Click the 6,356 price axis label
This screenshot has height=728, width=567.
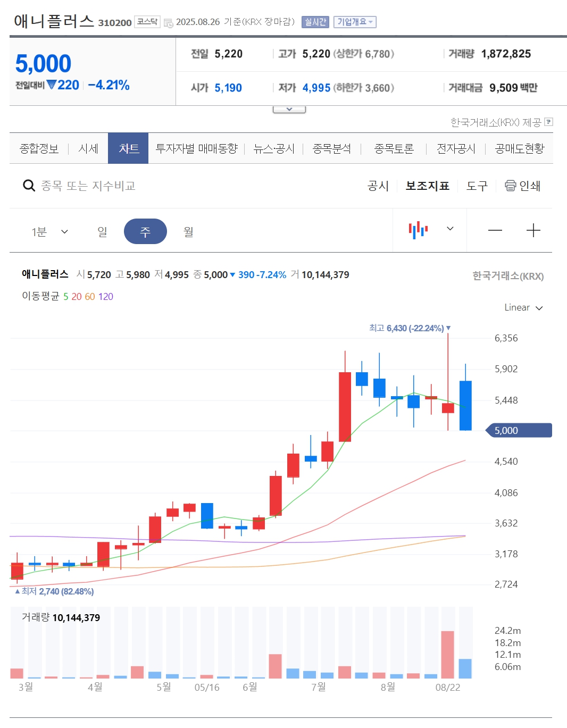(x=506, y=338)
